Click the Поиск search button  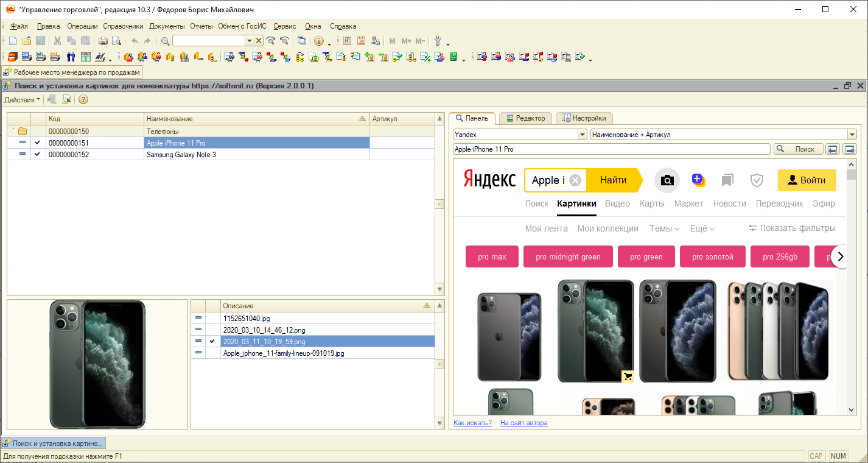click(798, 149)
